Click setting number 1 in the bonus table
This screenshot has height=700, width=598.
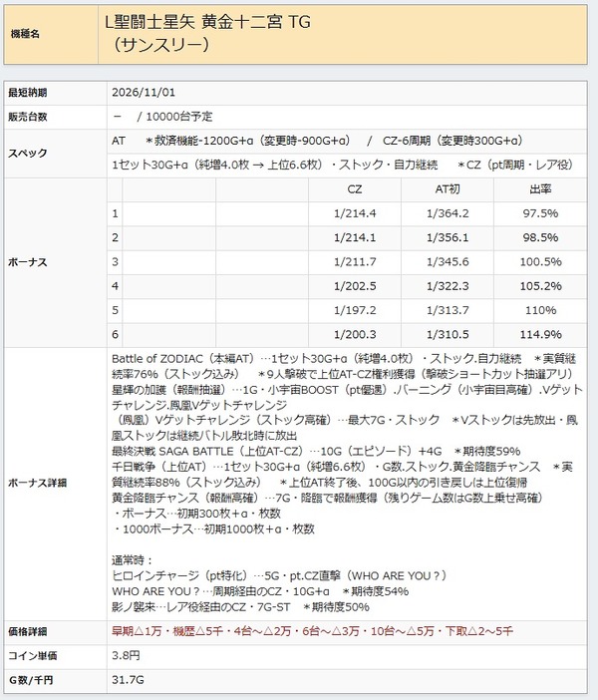tap(116, 213)
